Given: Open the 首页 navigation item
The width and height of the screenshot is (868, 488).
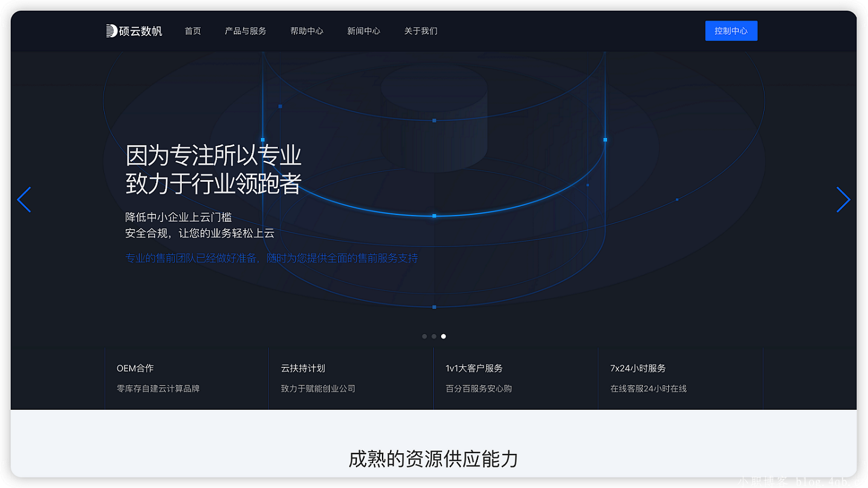Looking at the screenshot, I should (x=193, y=31).
